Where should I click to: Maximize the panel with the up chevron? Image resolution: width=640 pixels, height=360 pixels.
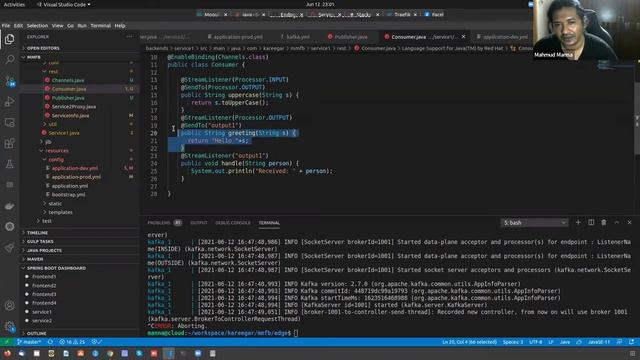[x=617, y=222]
